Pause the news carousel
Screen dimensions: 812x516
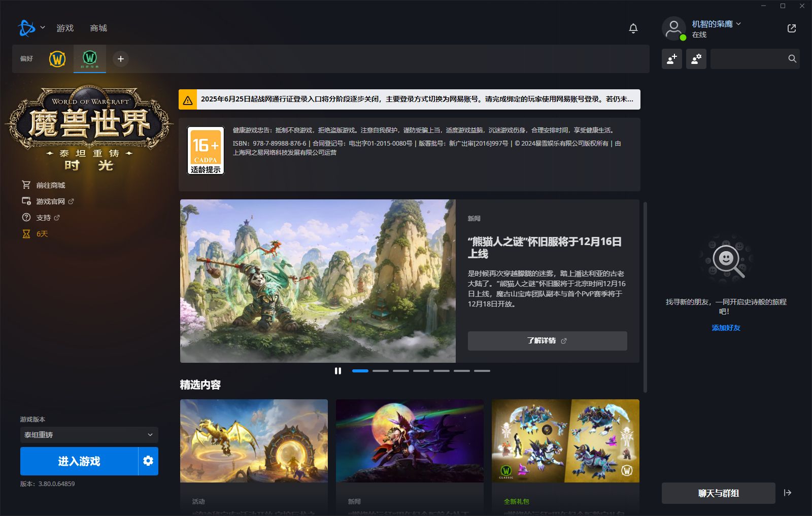click(x=338, y=371)
